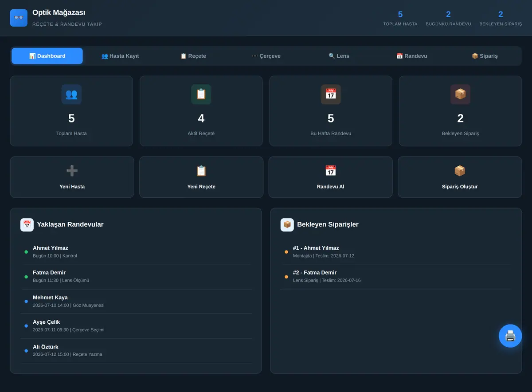Click the Yeni Hasta button label
Viewport: 532px width, 392px height.
(72, 187)
